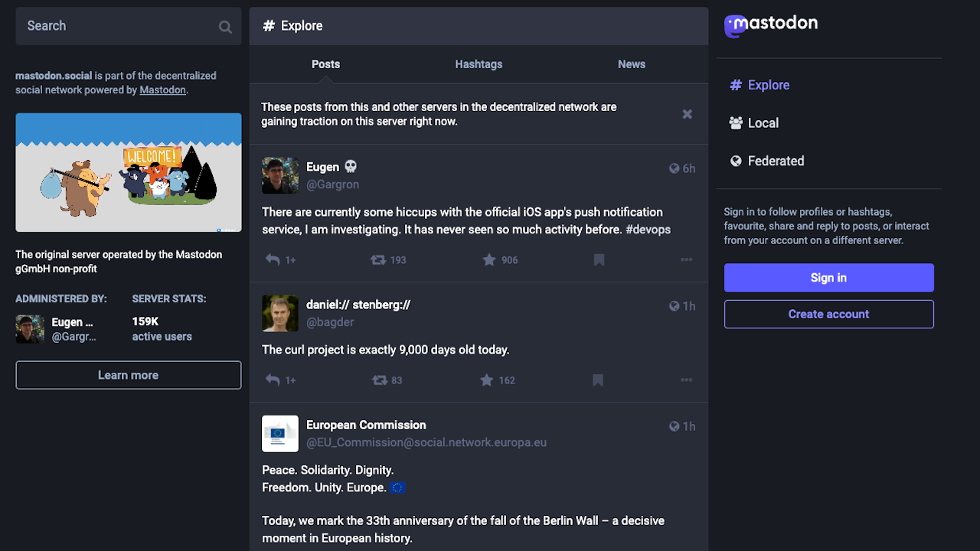The width and height of the screenshot is (980, 551).
Task: Click the search magnifier icon
Action: (x=225, y=27)
